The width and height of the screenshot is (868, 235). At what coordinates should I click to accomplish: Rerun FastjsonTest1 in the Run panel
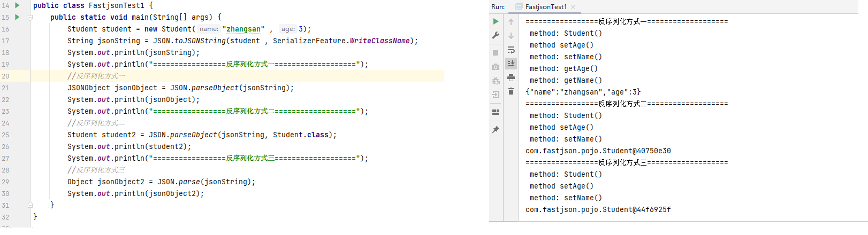click(496, 21)
